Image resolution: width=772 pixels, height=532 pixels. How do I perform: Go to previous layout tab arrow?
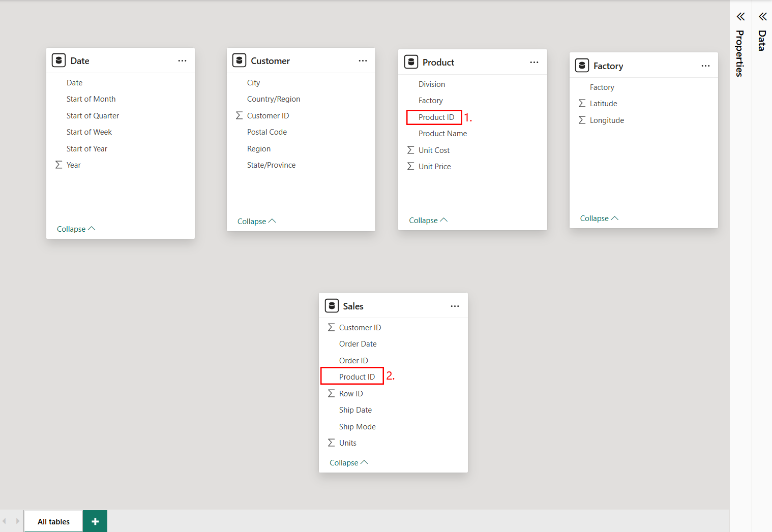pyautogui.click(x=5, y=521)
